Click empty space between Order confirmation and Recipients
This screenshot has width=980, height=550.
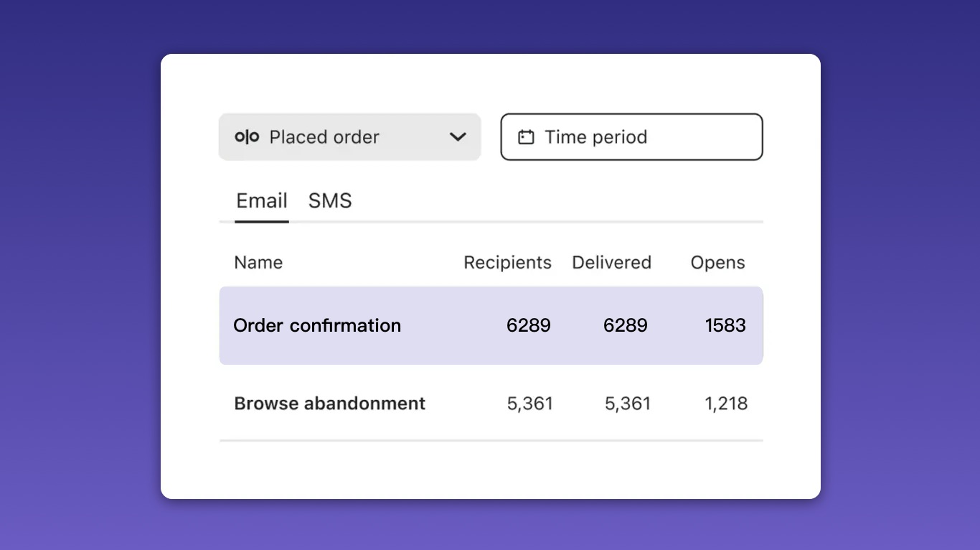pos(452,325)
